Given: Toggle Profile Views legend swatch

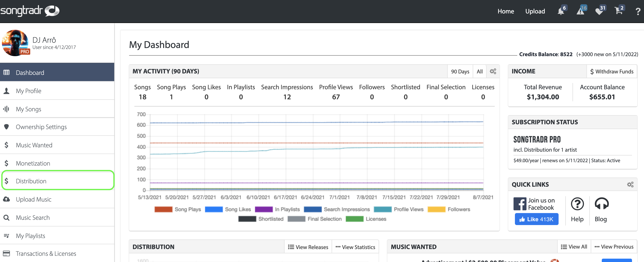Looking at the screenshot, I should pos(382,209).
